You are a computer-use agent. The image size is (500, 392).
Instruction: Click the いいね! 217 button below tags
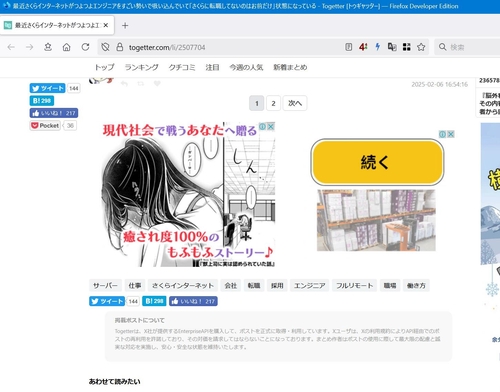[193, 301]
